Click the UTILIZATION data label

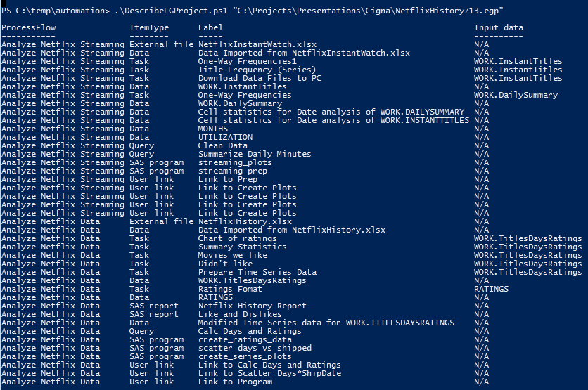click(225, 137)
